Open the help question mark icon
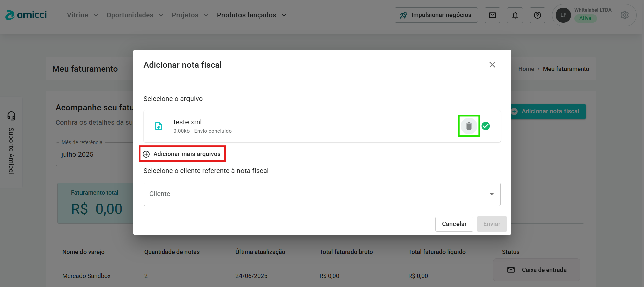Screen dimensions: 644x287 pyautogui.click(x=537, y=15)
